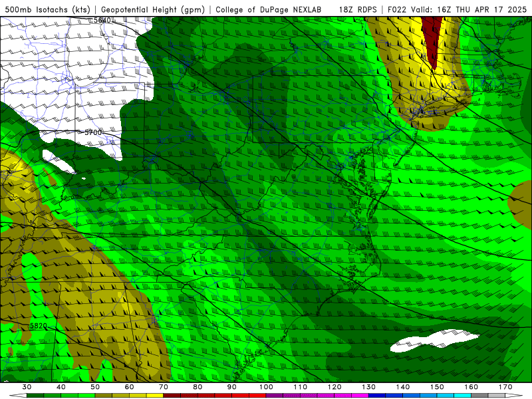Click the 170 value on the color scale
The width and height of the screenshot is (532, 399).
coord(505,387)
